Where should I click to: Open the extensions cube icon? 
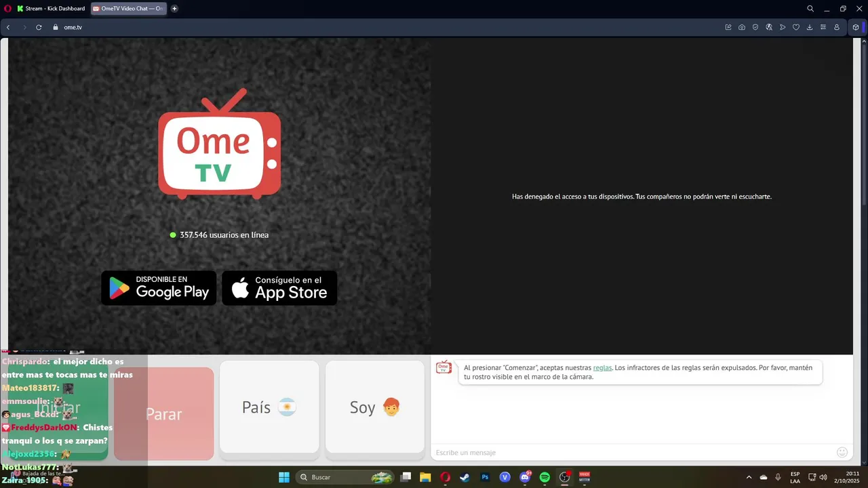(856, 27)
